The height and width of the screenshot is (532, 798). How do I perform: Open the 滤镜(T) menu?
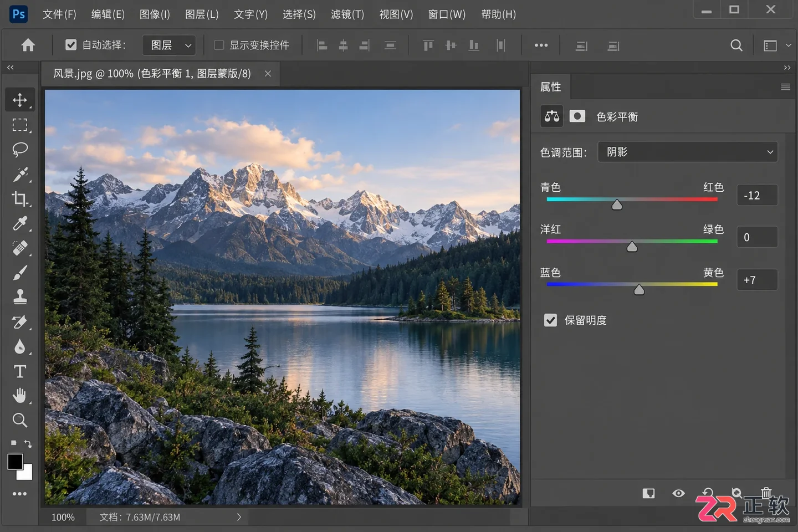(x=347, y=14)
